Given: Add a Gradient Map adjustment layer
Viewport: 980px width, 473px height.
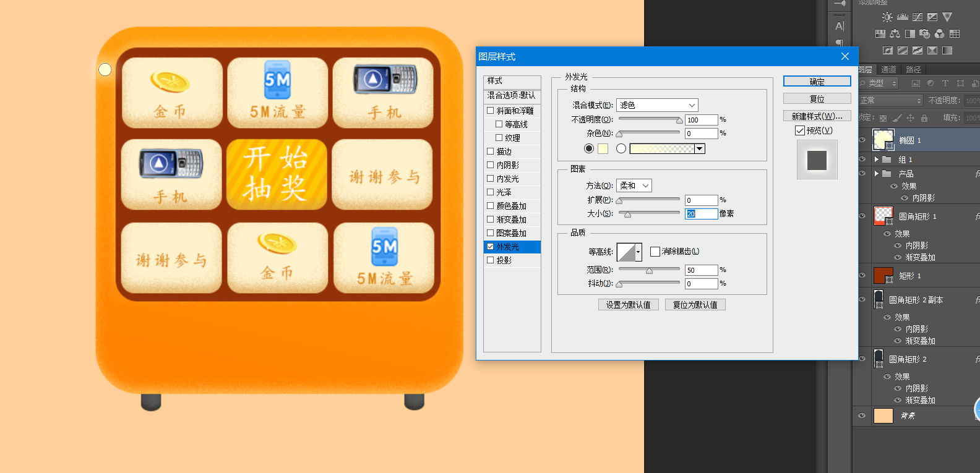Looking at the screenshot, I should pyautogui.click(x=947, y=51).
